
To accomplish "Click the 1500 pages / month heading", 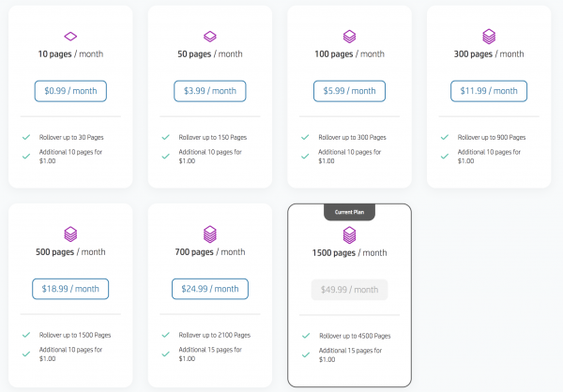I will tap(350, 253).
